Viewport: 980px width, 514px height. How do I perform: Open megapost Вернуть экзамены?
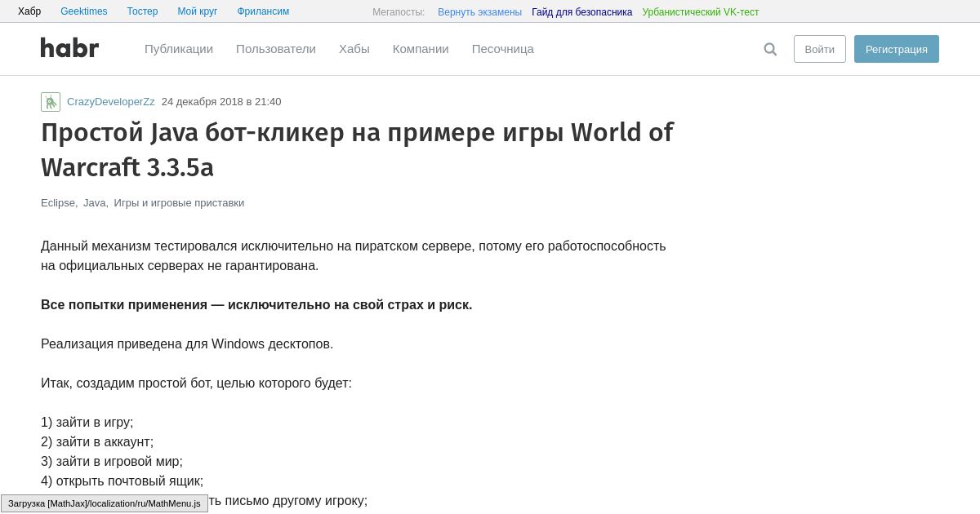pyautogui.click(x=479, y=12)
